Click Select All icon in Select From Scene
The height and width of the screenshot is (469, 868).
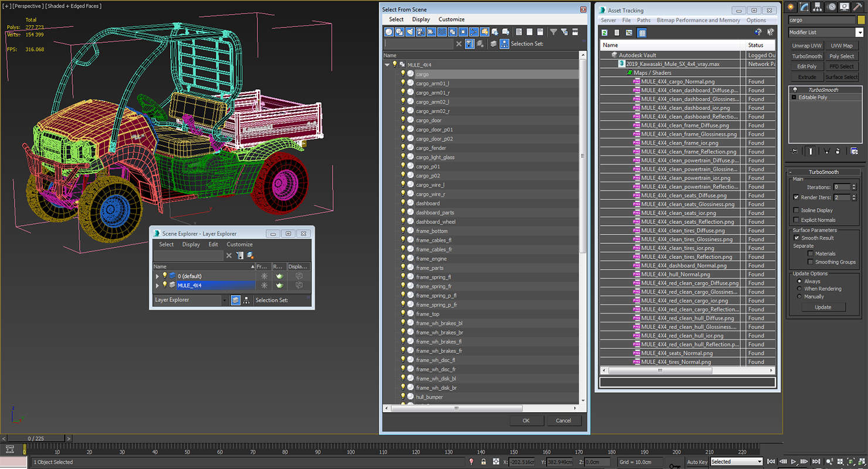(519, 32)
